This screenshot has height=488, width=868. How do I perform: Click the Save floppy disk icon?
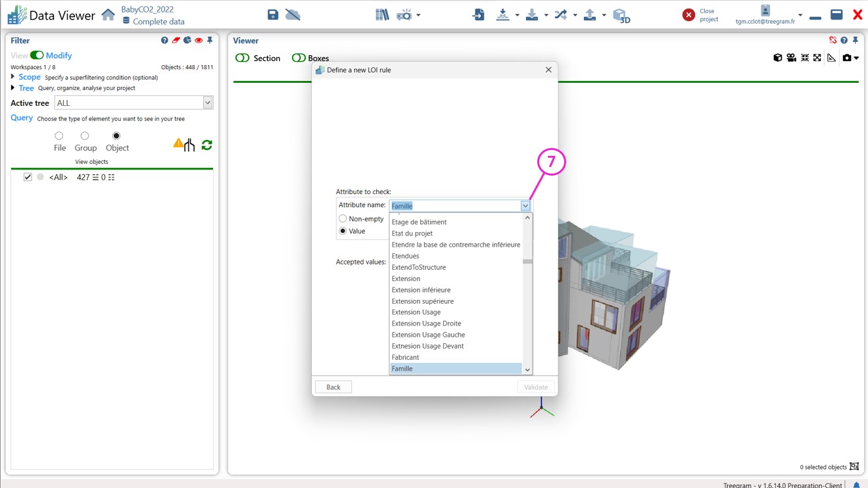(273, 14)
